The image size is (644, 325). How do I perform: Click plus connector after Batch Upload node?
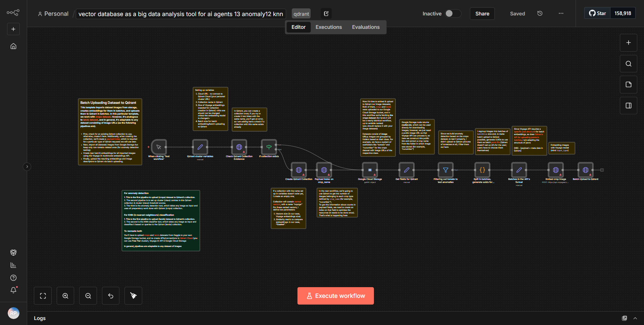(x=602, y=170)
